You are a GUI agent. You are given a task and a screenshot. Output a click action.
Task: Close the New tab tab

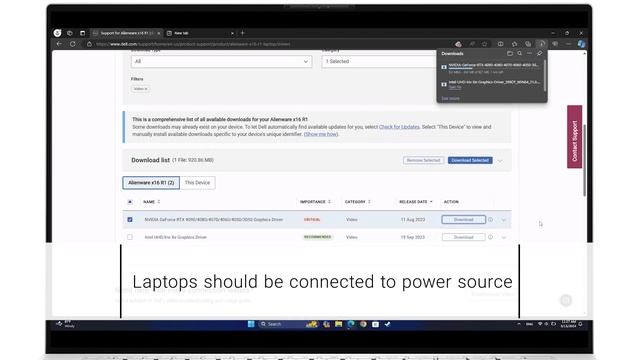pos(232,33)
